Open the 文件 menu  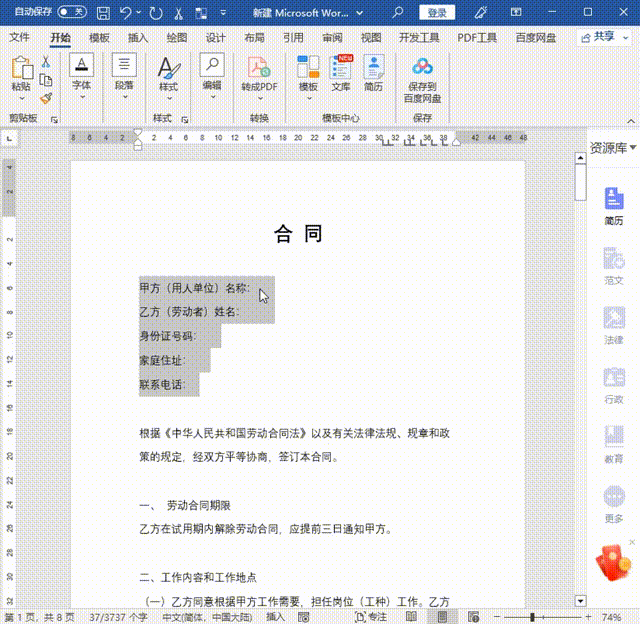coord(19,38)
